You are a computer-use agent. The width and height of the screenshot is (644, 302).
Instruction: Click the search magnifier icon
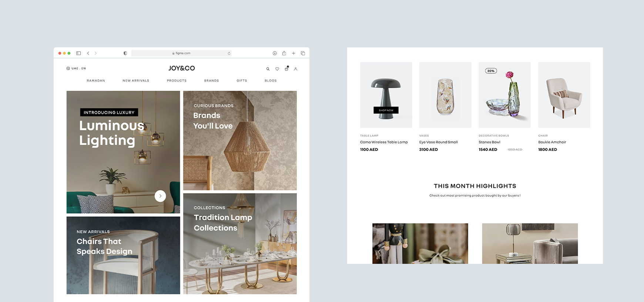point(268,69)
